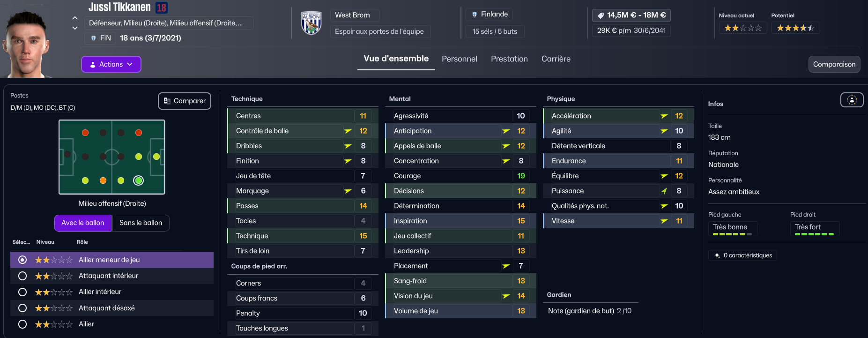The image size is (868, 338).
Task: Go to next player with down chevron
Action: tap(75, 28)
